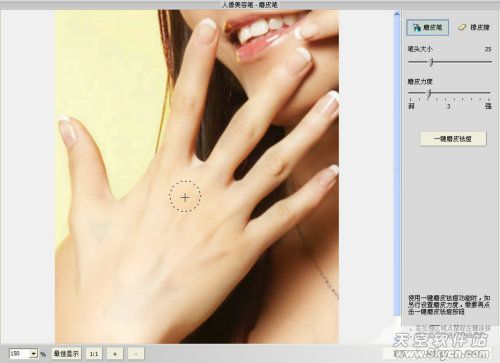
Task: Click 最佳显示 best-fit display button
Action: point(66,353)
